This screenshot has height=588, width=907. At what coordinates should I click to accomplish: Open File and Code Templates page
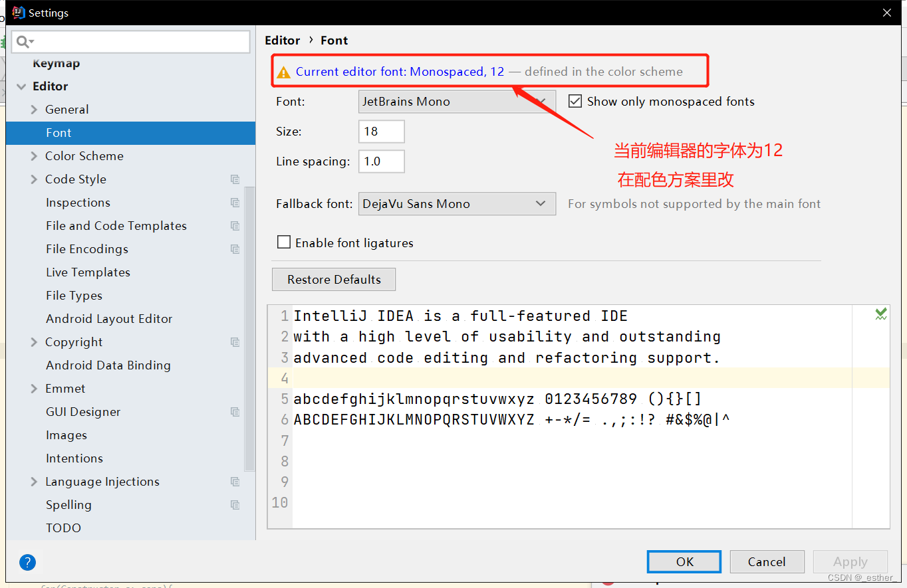116,226
